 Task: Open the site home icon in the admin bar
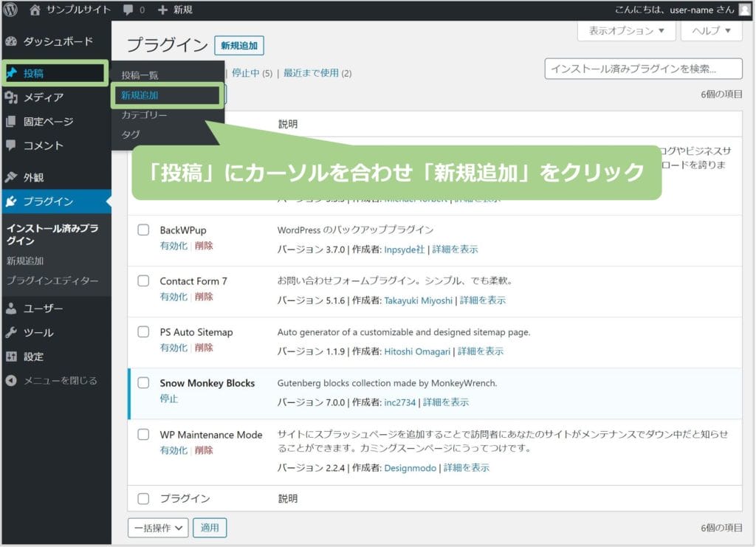[35, 10]
